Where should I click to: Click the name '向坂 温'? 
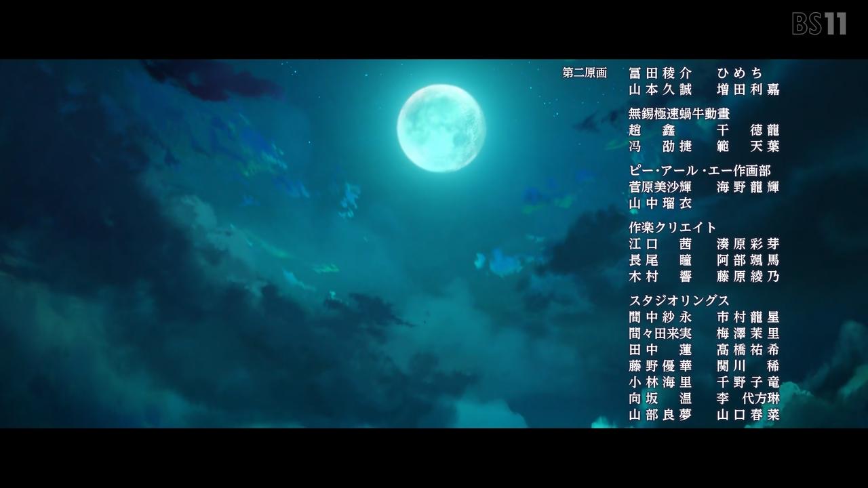(660, 399)
